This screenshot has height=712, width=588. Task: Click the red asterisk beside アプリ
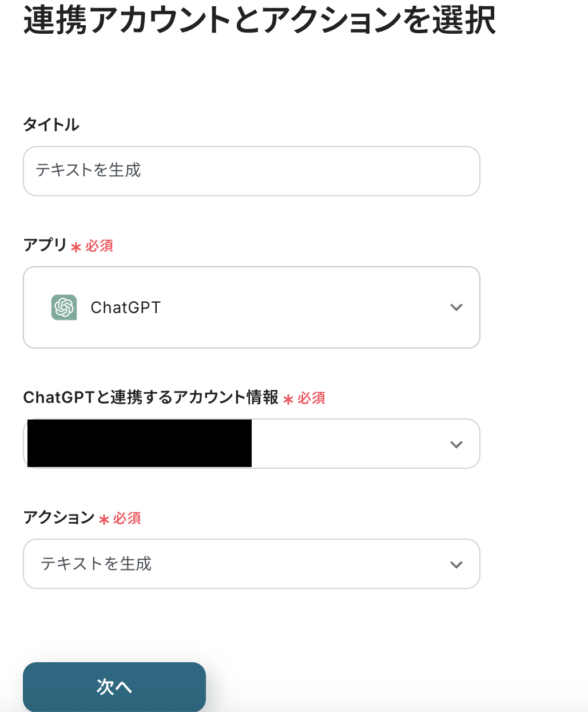76,247
